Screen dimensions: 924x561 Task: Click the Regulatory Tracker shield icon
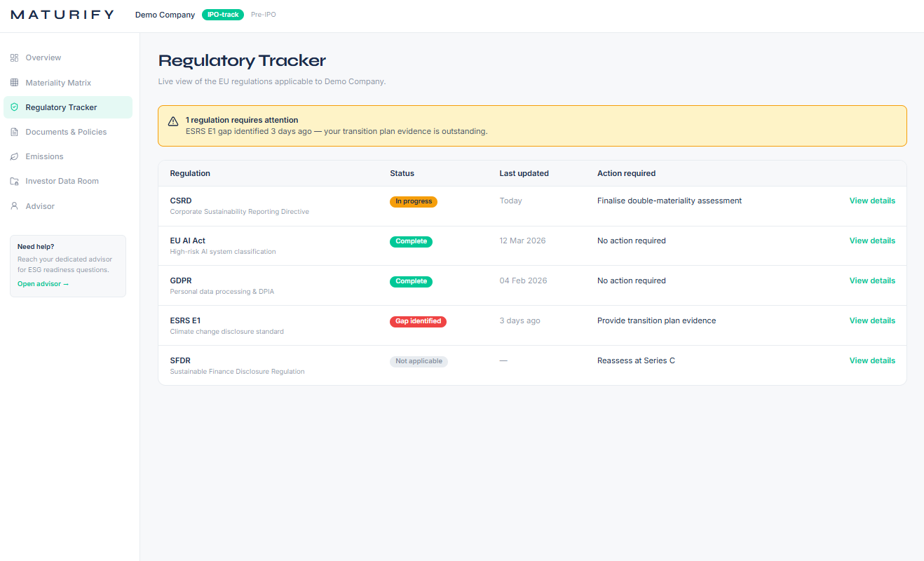coord(14,107)
